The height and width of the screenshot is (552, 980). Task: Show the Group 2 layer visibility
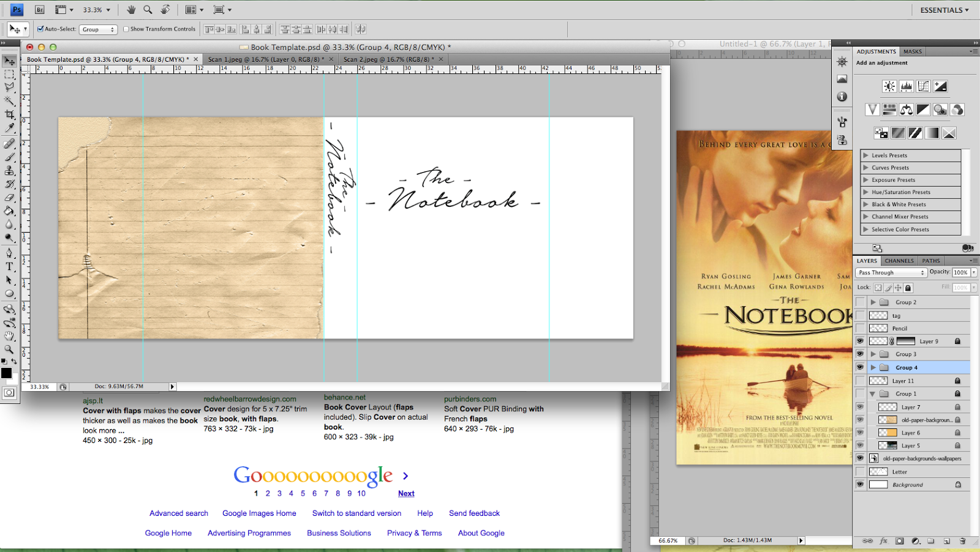[x=860, y=302]
